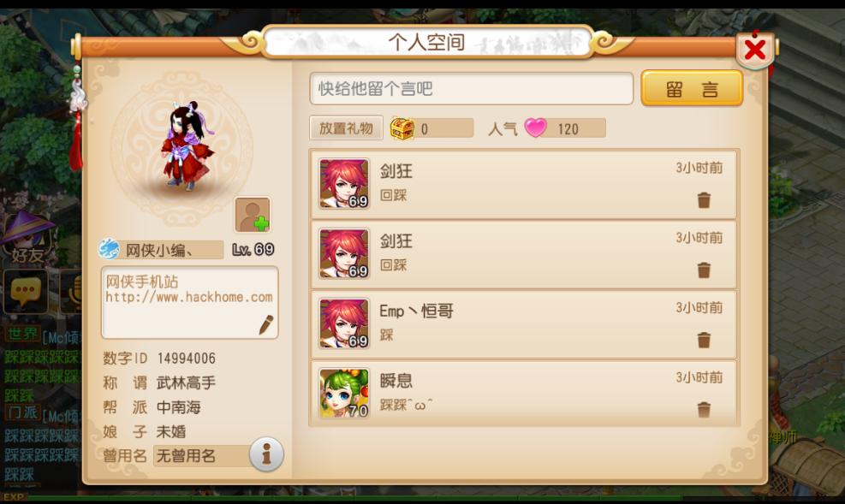Click the treasure chest gift icon
Viewport: 845px width, 504px height.
click(x=402, y=128)
